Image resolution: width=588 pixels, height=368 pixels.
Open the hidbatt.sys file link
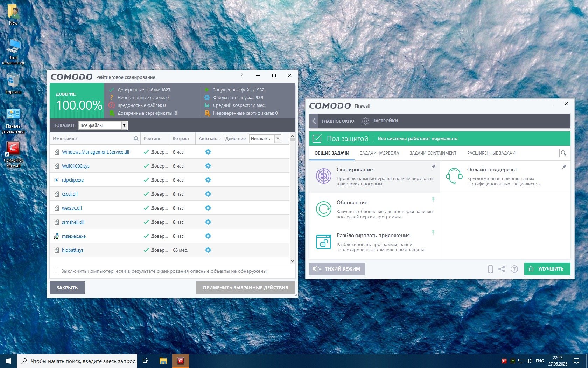[72, 250]
